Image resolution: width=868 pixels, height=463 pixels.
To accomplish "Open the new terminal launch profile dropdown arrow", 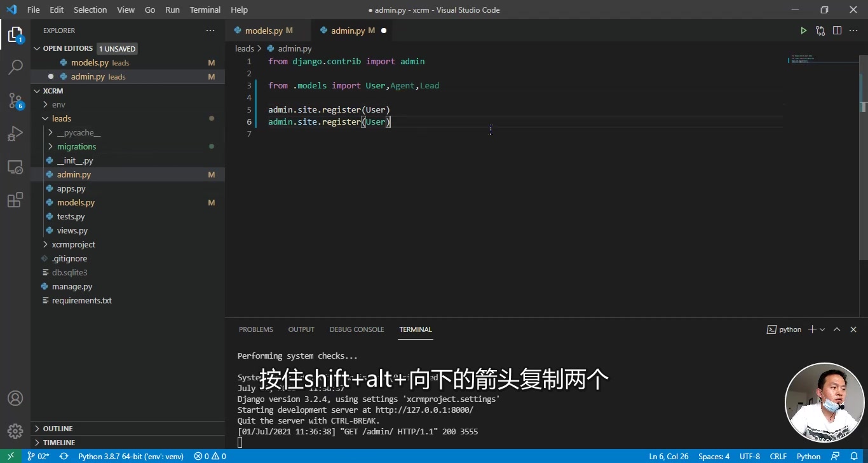I will [822, 329].
